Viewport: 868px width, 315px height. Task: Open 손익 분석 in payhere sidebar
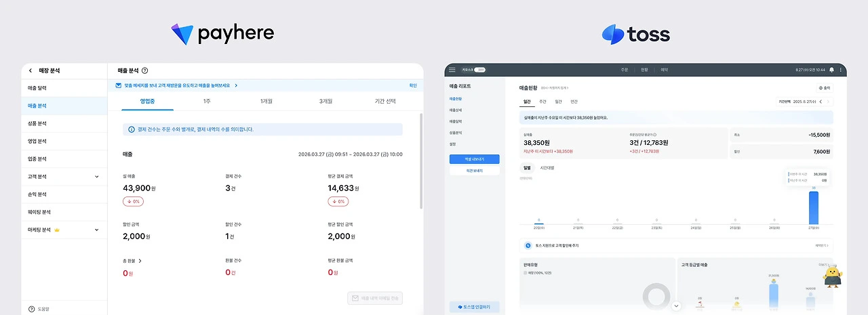(x=64, y=194)
